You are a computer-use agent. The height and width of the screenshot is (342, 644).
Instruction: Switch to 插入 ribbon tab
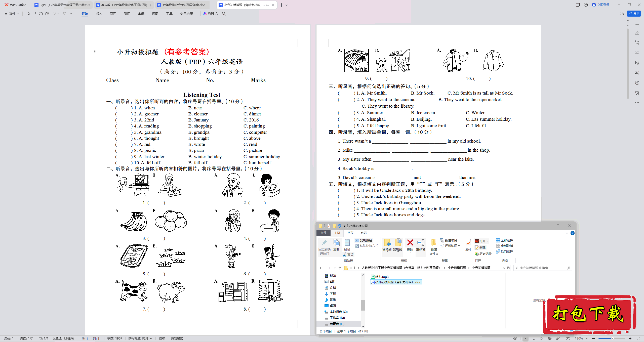coord(99,14)
